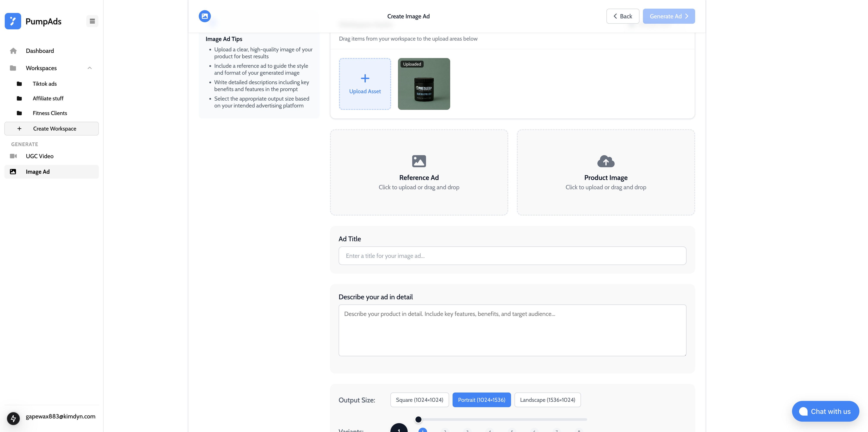Collapse the Workspaces chevron
This screenshot has height=432, width=868.
pyautogui.click(x=90, y=68)
